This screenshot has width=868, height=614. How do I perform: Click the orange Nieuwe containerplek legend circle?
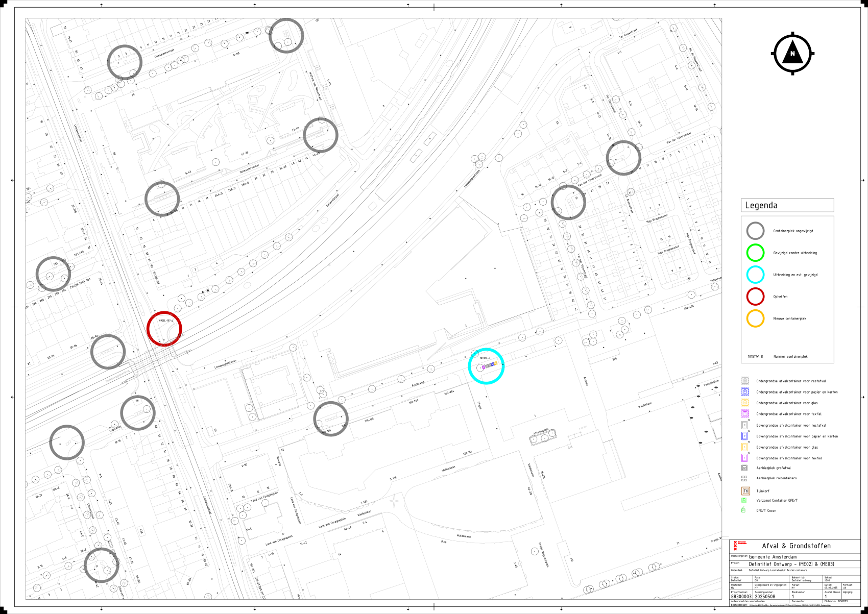[x=755, y=318]
